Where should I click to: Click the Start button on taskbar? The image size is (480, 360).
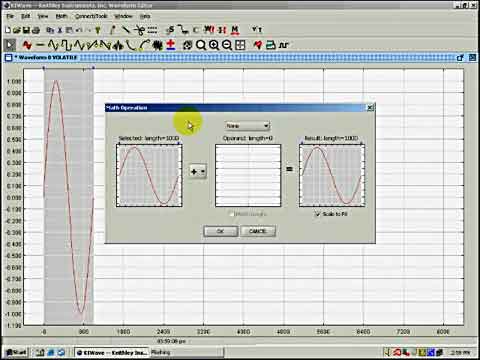[x=16, y=352]
